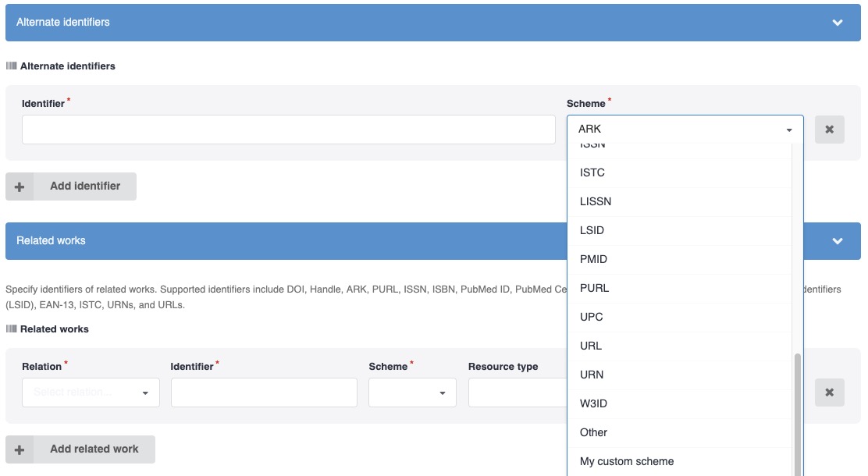This screenshot has height=476, width=868.
Task: Collapse the Related works section
Action: pos(837,241)
